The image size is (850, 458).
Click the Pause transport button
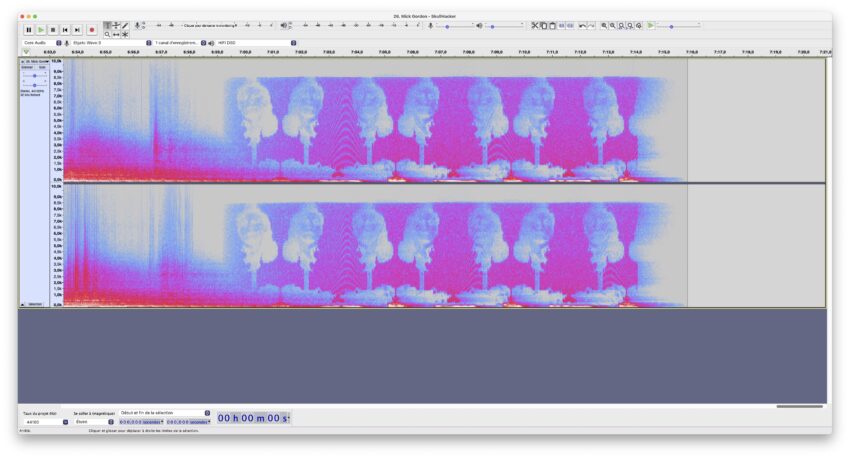tap(29, 30)
